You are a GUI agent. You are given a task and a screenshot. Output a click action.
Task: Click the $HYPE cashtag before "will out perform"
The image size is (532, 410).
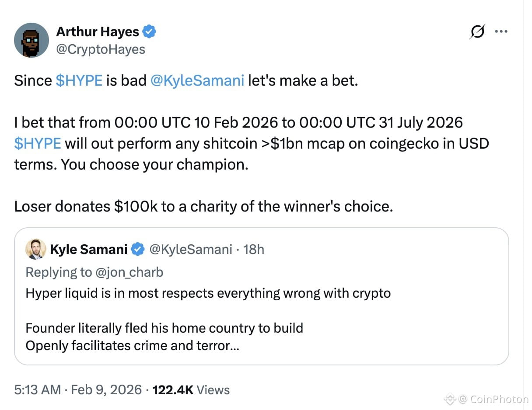(x=38, y=143)
